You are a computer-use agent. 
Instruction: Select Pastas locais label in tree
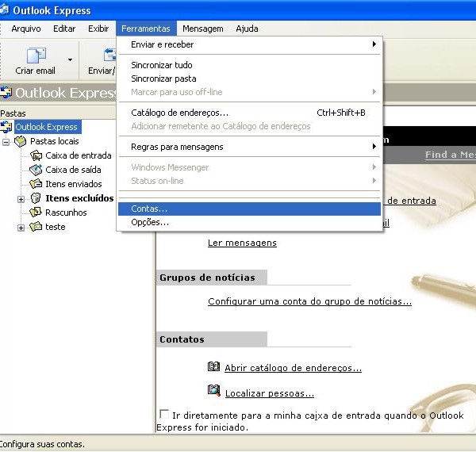54,141
